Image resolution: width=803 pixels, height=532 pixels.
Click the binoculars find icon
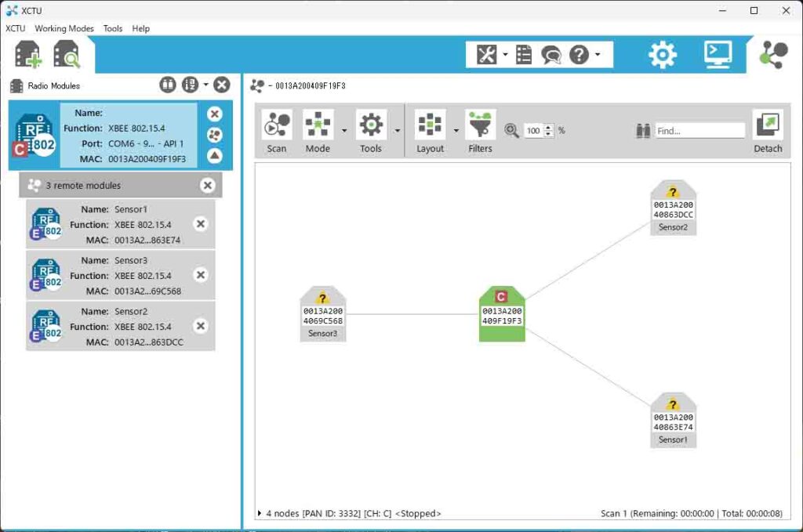tap(643, 130)
